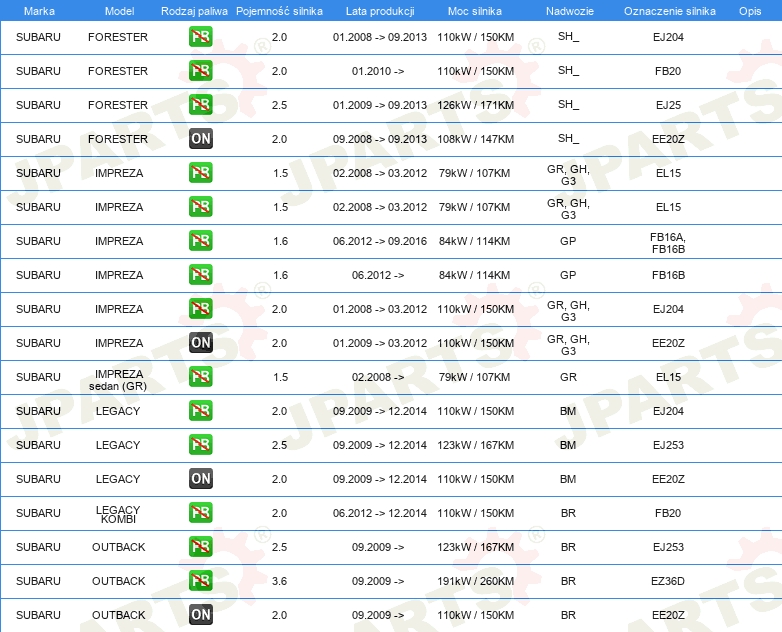
Task: Click petrol icon in Forester EJ204 row
Action: pos(200,37)
